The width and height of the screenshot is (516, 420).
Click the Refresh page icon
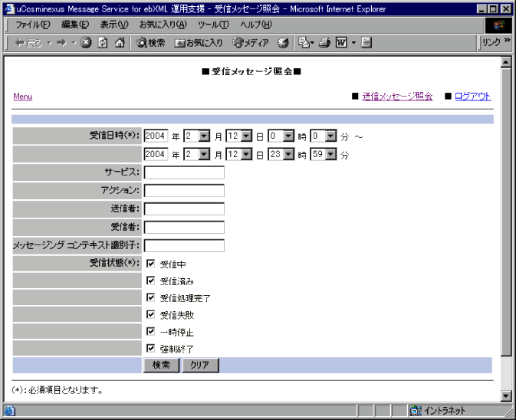coord(103,43)
